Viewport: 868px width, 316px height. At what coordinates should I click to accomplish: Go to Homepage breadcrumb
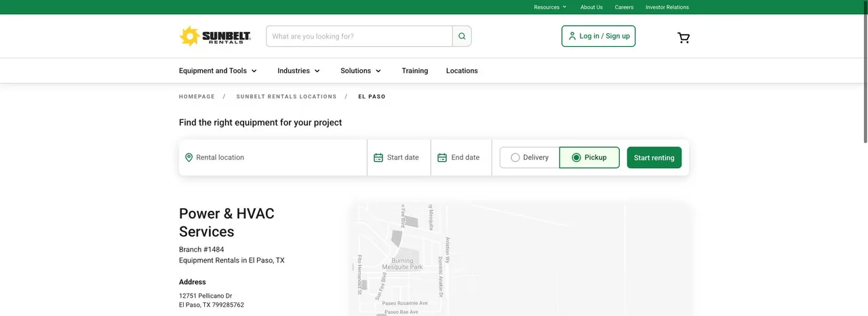coord(197,96)
